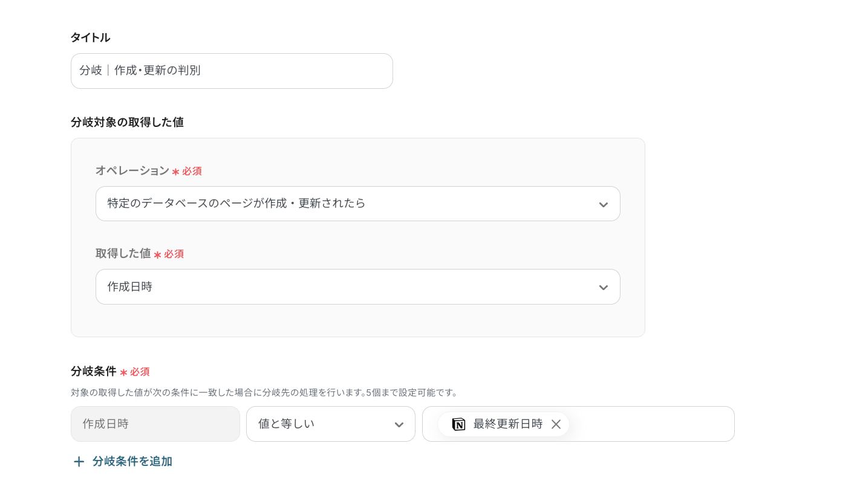Click the plus icon beside 分岐条件を追加
Viewport: 860px width, 504px height.
point(79,462)
